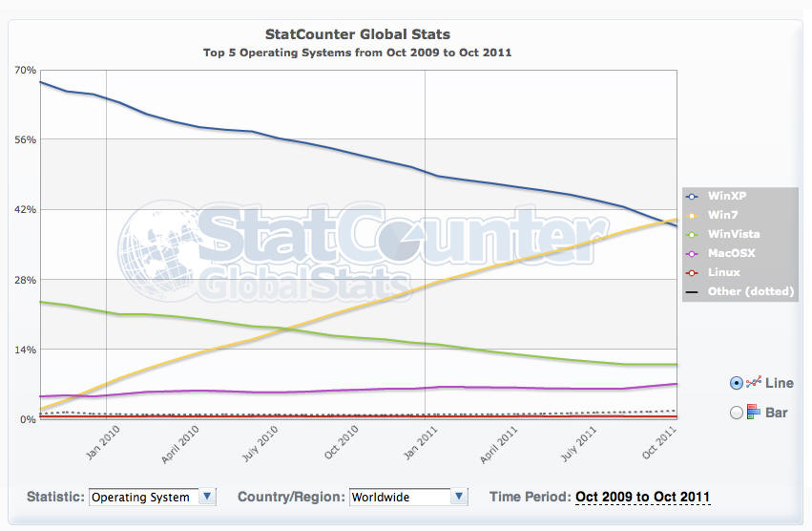Click the StatCounter Global Stats chart title

[x=357, y=34]
